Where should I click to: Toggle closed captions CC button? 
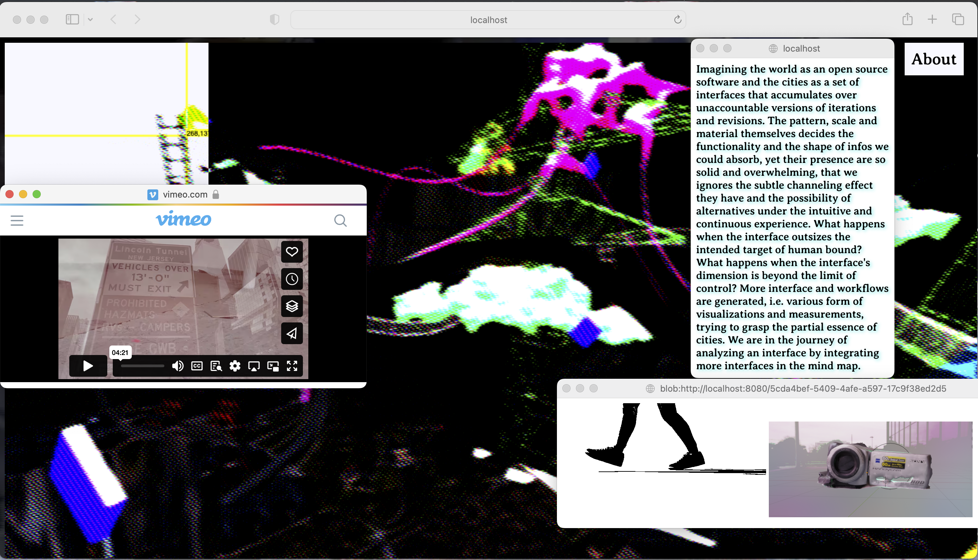197,366
